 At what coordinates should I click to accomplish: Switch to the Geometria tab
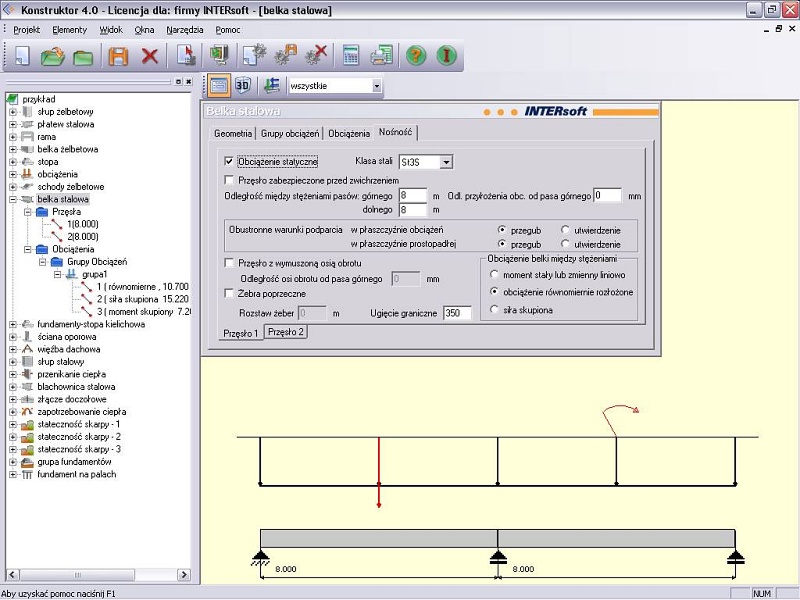point(233,133)
